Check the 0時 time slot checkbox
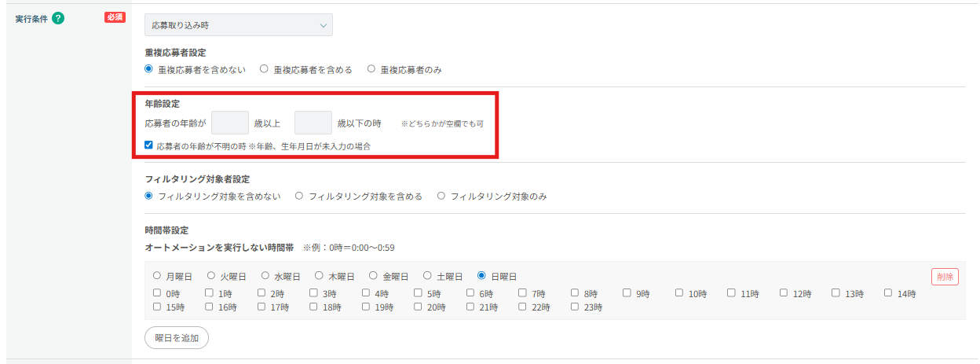Image resolution: width=980 pixels, height=364 pixels. pyautogui.click(x=157, y=292)
